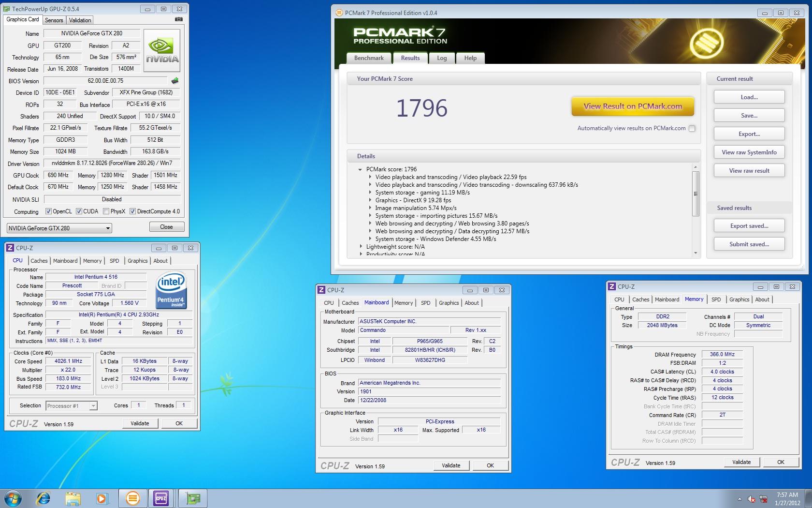Click the Show desktop strip in taskbar
Image resolution: width=812 pixels, height=508 pixels.
[809, 498]
